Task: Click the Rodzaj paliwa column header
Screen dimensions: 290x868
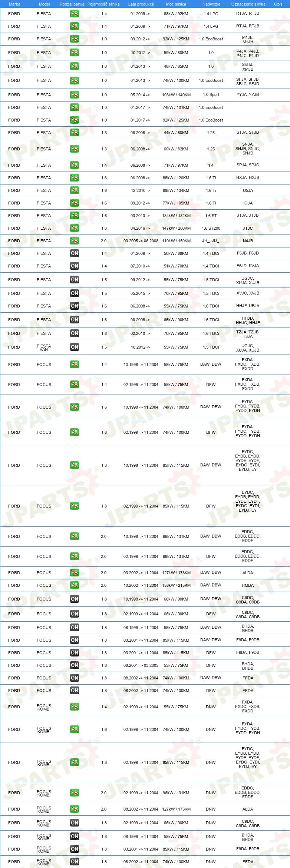Action: coord(72,4)
